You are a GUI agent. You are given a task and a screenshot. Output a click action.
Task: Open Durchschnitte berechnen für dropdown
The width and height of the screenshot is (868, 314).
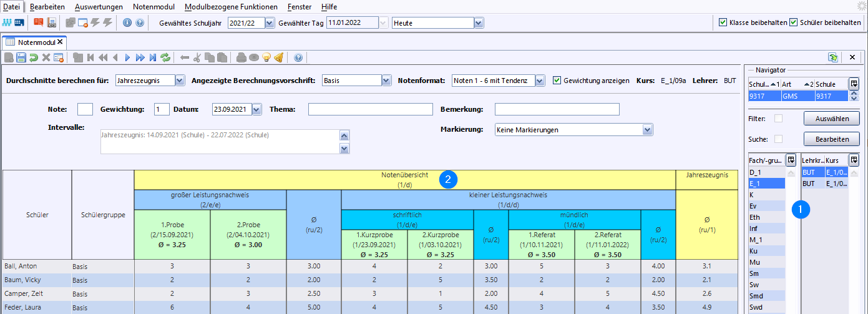pyautogui.click(x=180, y=81)
